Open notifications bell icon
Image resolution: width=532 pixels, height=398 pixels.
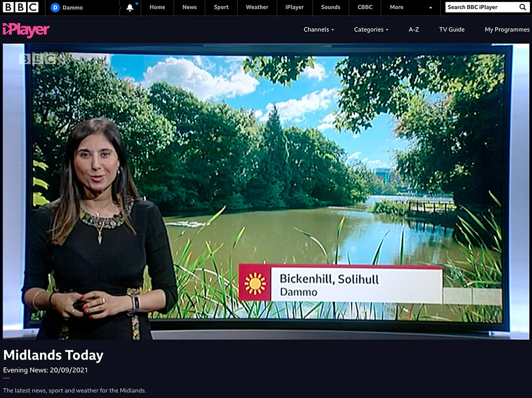pos(129,7)
